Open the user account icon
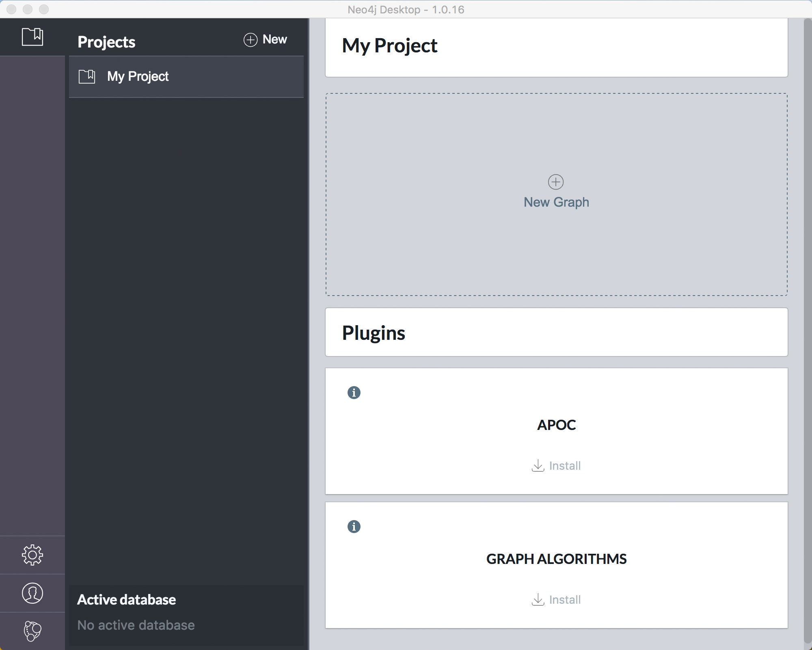812x650 pixels. pyautogui.click(x=32, y=593)
